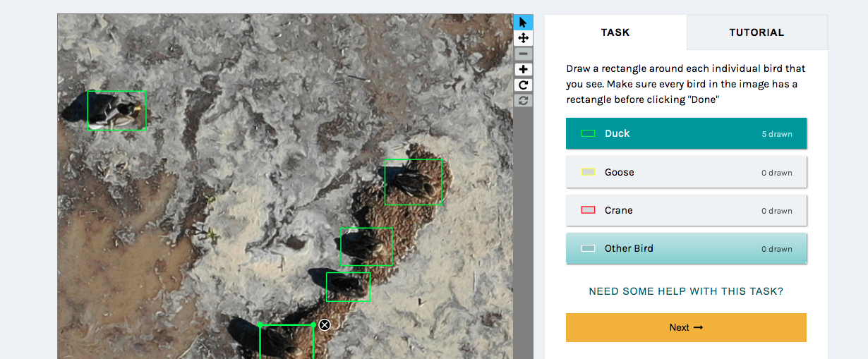Click the red Crane color swatch
The width and height of the screenshot is (868, 359).
(x=588, y=210)
